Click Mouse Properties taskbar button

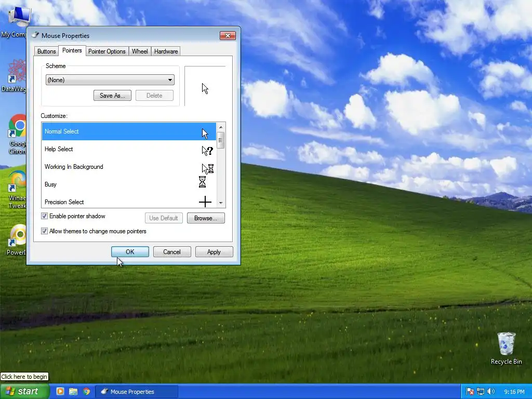pos(137,392)
